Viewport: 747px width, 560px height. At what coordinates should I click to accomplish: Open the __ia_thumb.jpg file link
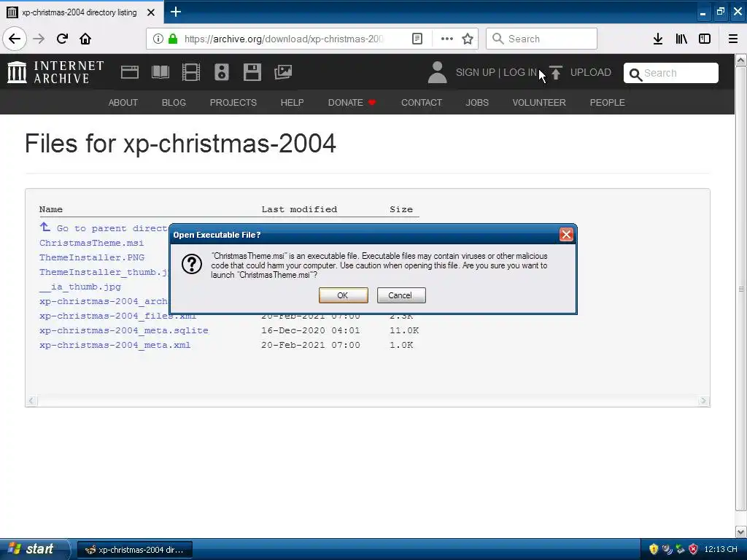coord(80,287)
